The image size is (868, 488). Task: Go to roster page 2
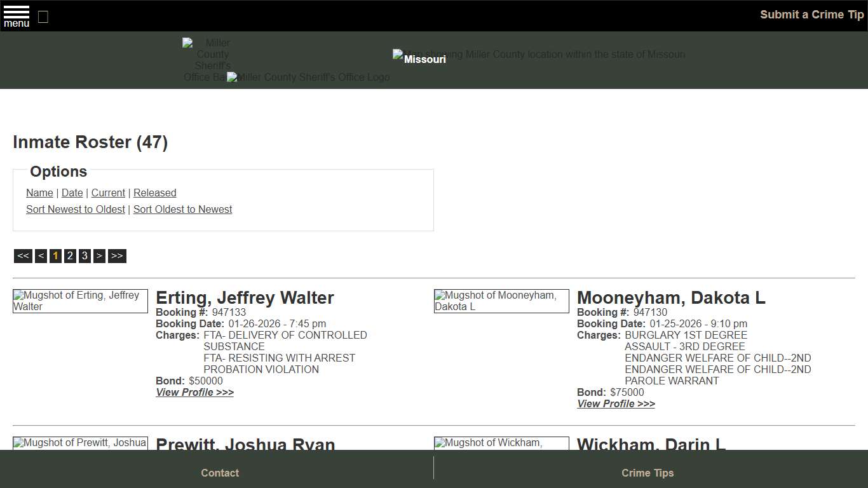70,255
